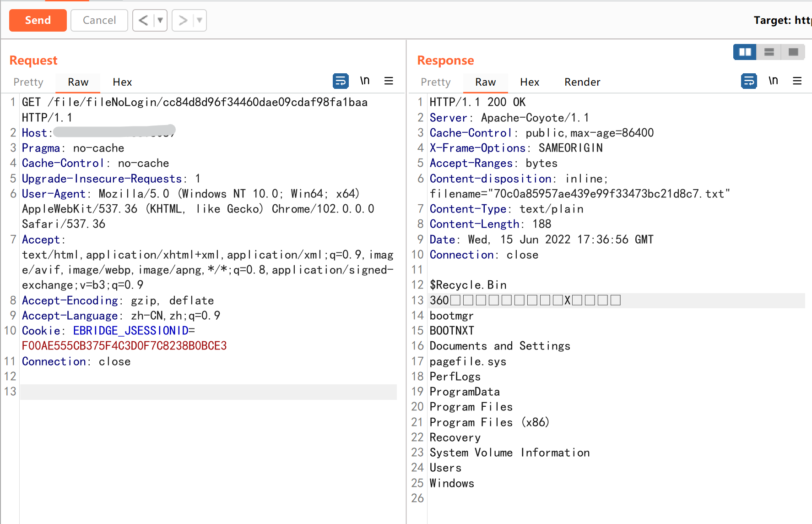Go forward to next request in history

coord(183,20)
